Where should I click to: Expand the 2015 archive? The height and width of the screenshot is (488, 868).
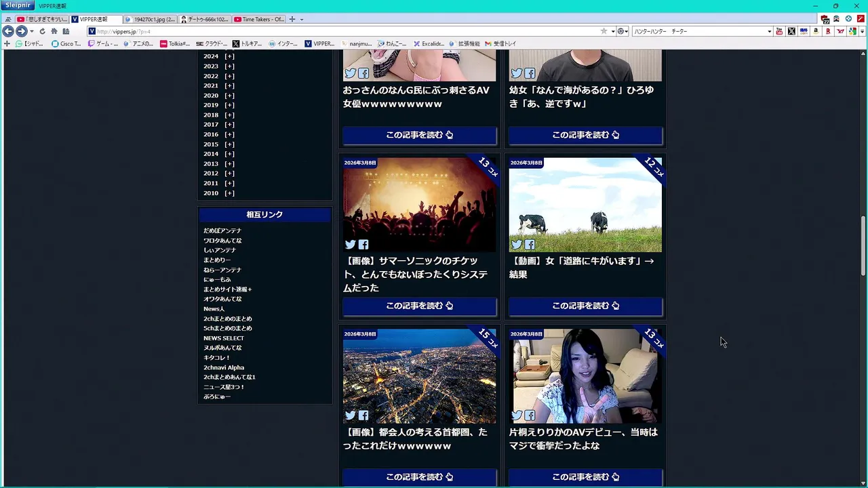pos(229,144)
